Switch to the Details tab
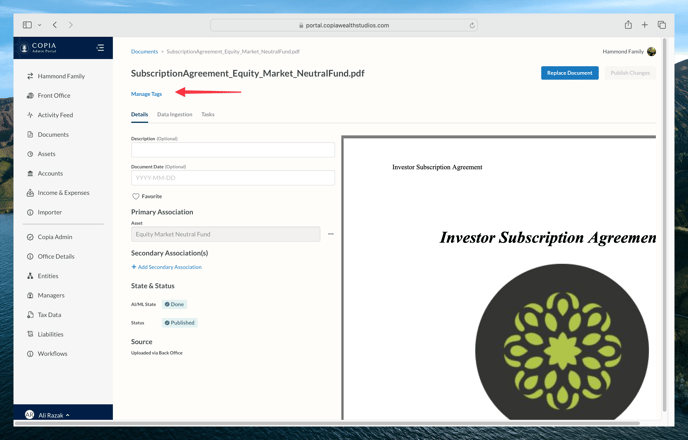This screenshot has height=440, width=688. point(140,114)
